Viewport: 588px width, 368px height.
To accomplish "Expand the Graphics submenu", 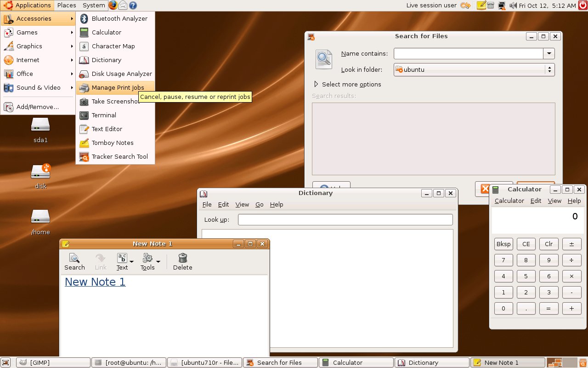I will pyautogui.click(x=39, y=46).
